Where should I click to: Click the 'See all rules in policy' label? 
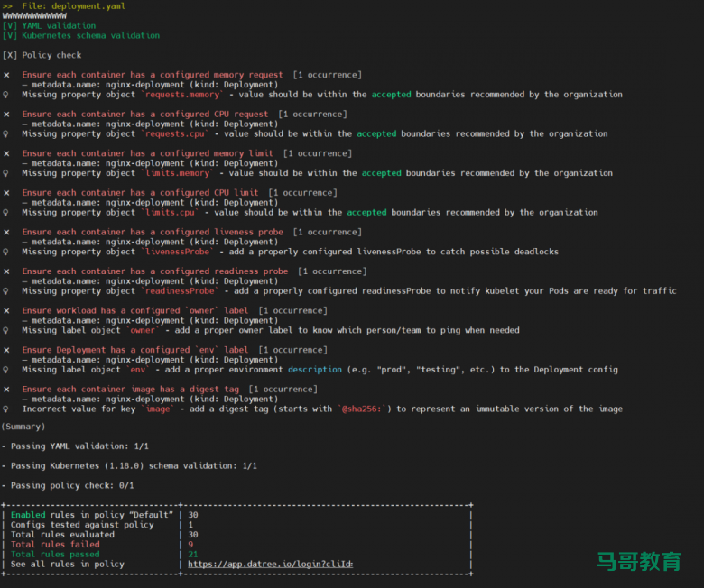[68, 565]
